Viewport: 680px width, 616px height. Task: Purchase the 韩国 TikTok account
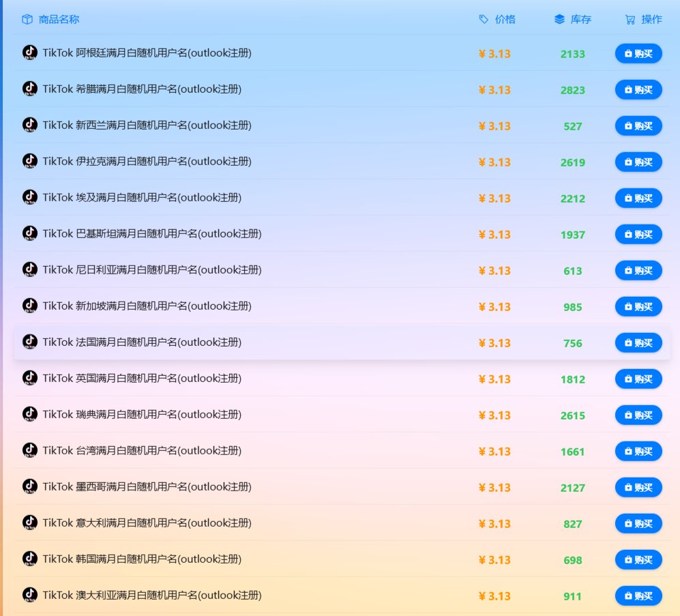(638, 559)
